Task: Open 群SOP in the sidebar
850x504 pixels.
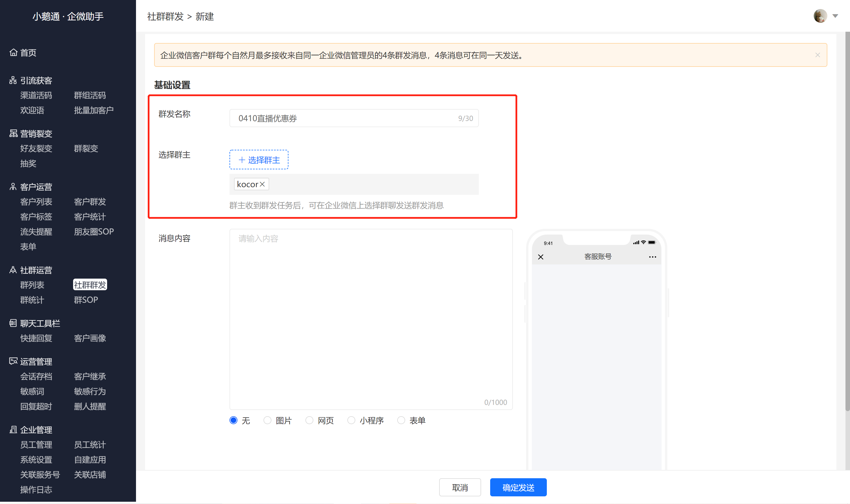Action: [86, 300]
